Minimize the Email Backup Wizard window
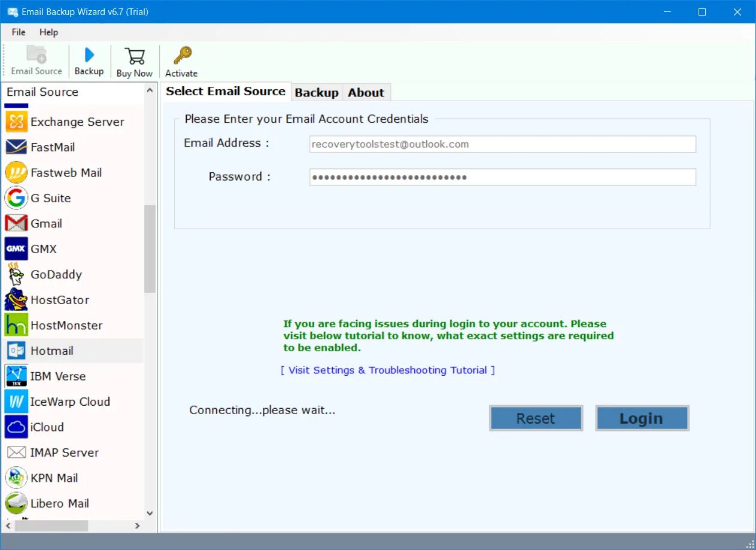This screenshot has width=756, height=550. pyautogui.click(x=667, y=12)
